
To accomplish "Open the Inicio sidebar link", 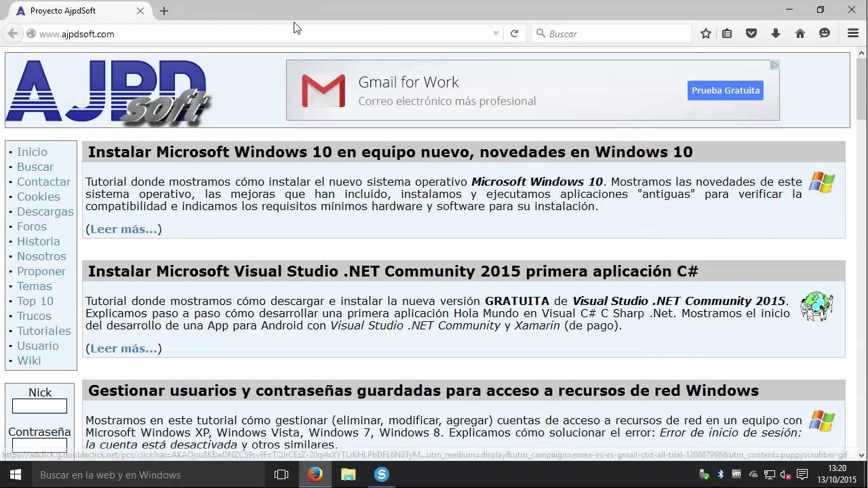I will [x=32, y=152].
